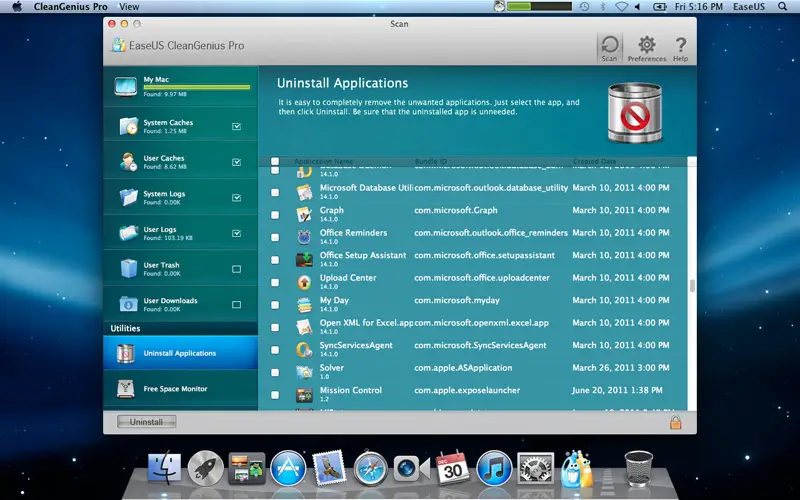Open the View menu
This screenshot has height=500, width=800.
pyautogui.click(x=129, y=7)
